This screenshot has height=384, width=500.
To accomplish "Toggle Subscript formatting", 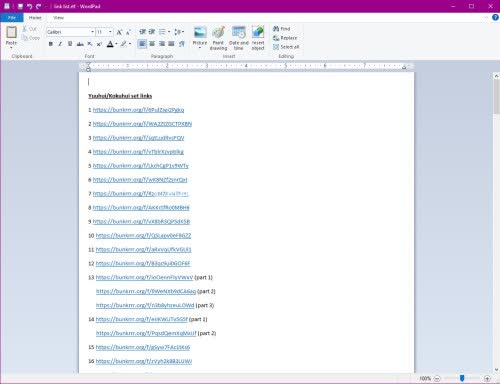I will (90, 44).
